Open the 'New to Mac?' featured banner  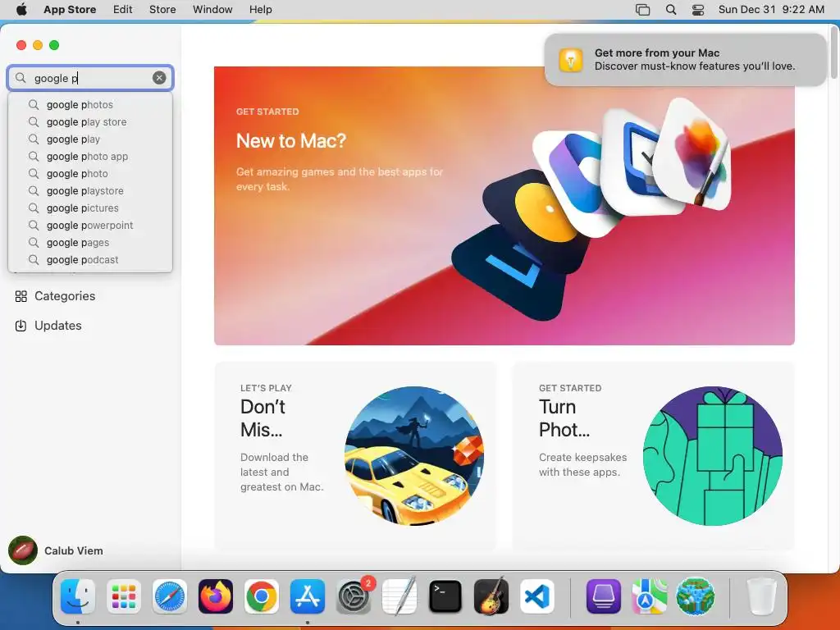(x=504, y=206)
